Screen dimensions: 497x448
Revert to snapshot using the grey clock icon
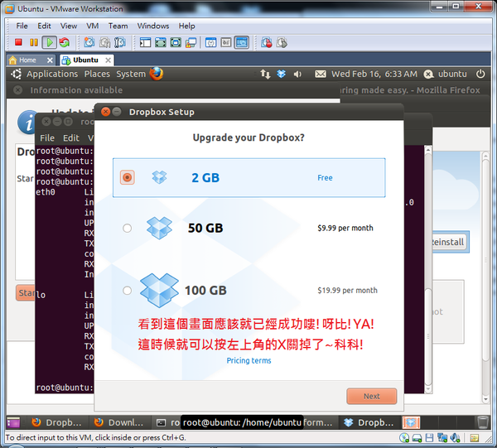[x=104, y=42]
